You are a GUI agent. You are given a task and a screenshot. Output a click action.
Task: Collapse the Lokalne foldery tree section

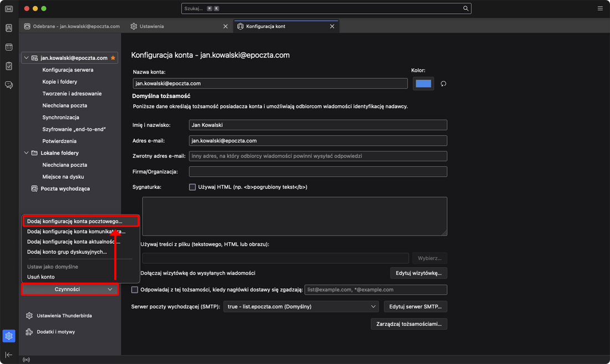26,153
